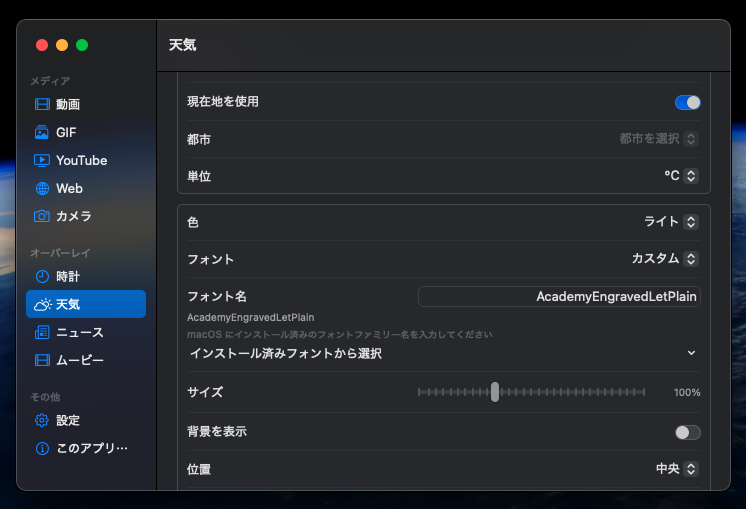
Task: Enable the 背景を表示 toggle
Action: [x=687, y=432]
